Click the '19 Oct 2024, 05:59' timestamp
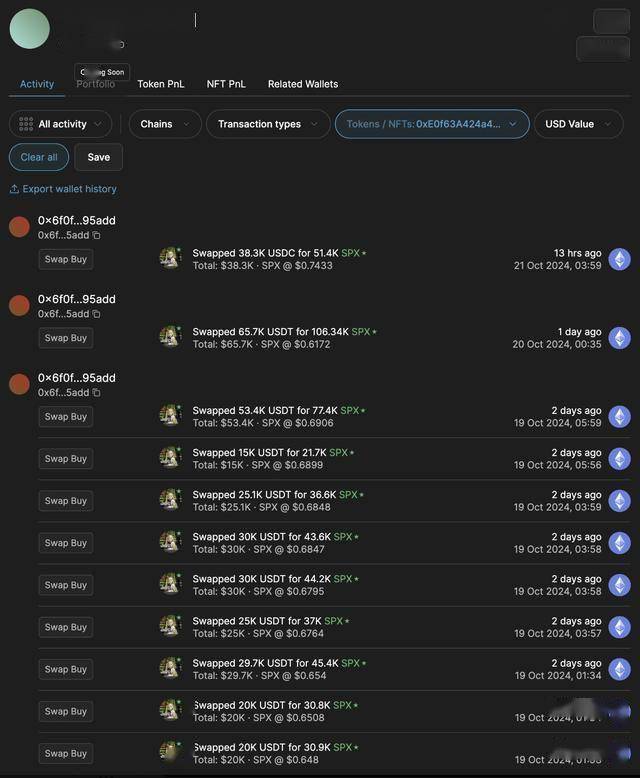This screenshot has height=778, width=640. pos(558,423)
